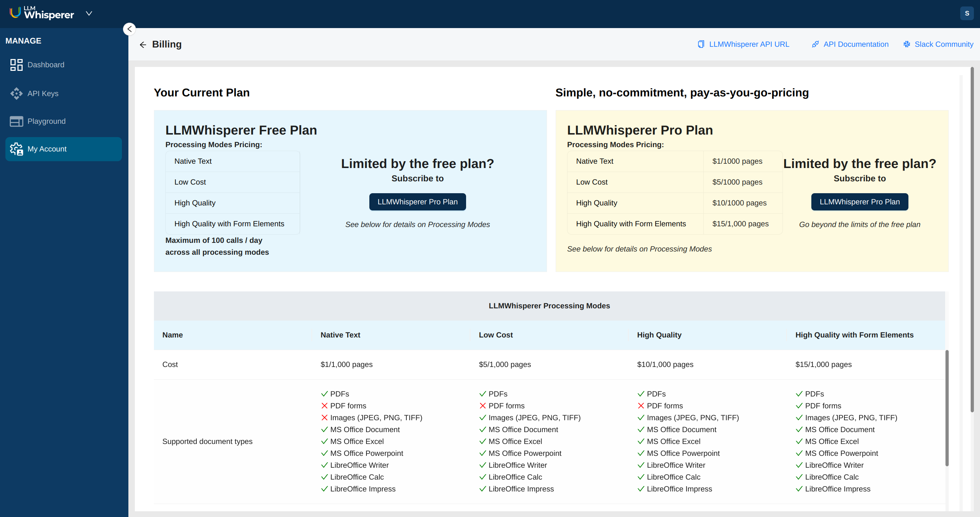This screenshot has height=517, width=980.
Task: Click green check beside PDFs under Native Text
Action: point(324,394)
